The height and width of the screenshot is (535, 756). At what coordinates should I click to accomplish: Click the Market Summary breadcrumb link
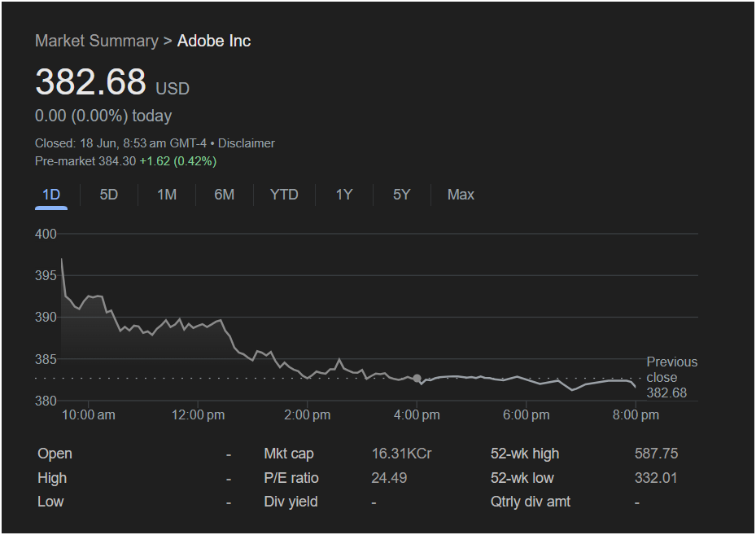[96, 41]
